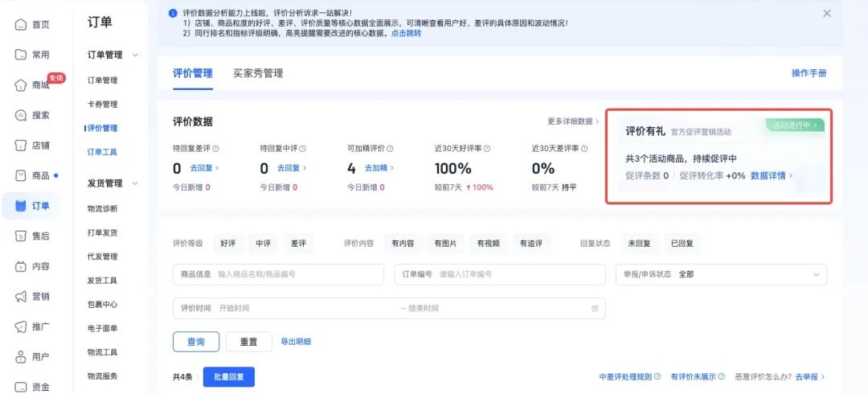The width and height of the screenshot is (868, 394).
Task: Click the 店铺 store icon in sidebar
Action: coord(21,146)
